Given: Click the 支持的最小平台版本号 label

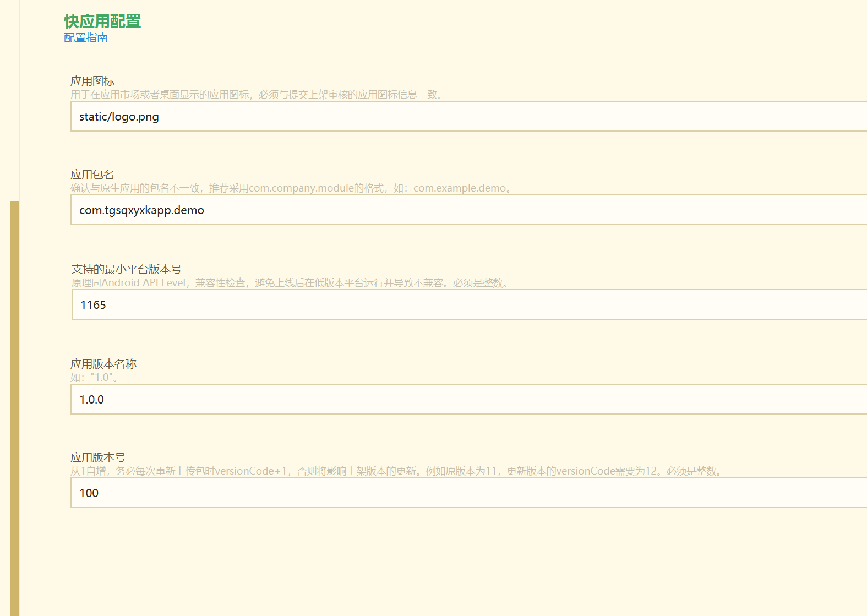Looking at the screenshot, I should pos(127,269).
